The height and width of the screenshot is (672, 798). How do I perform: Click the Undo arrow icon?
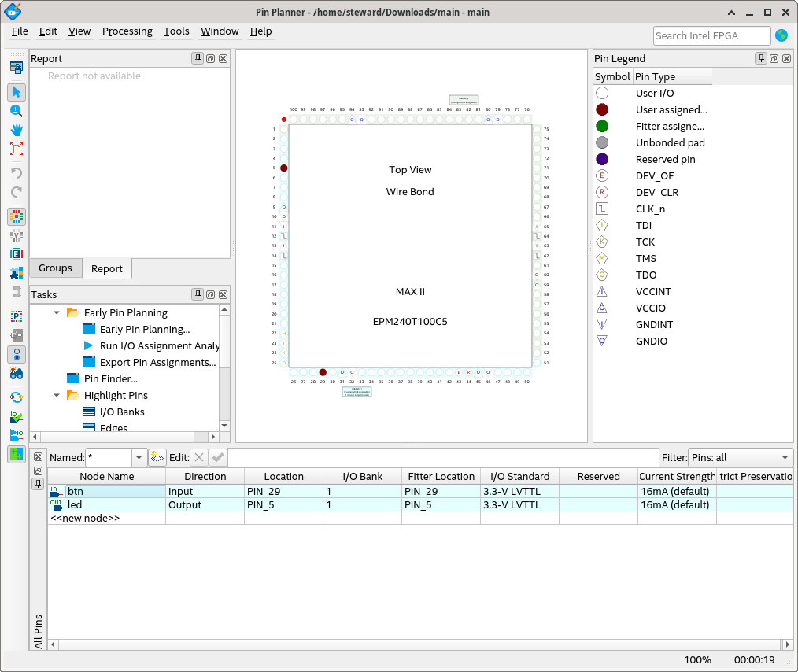[17, 173]
